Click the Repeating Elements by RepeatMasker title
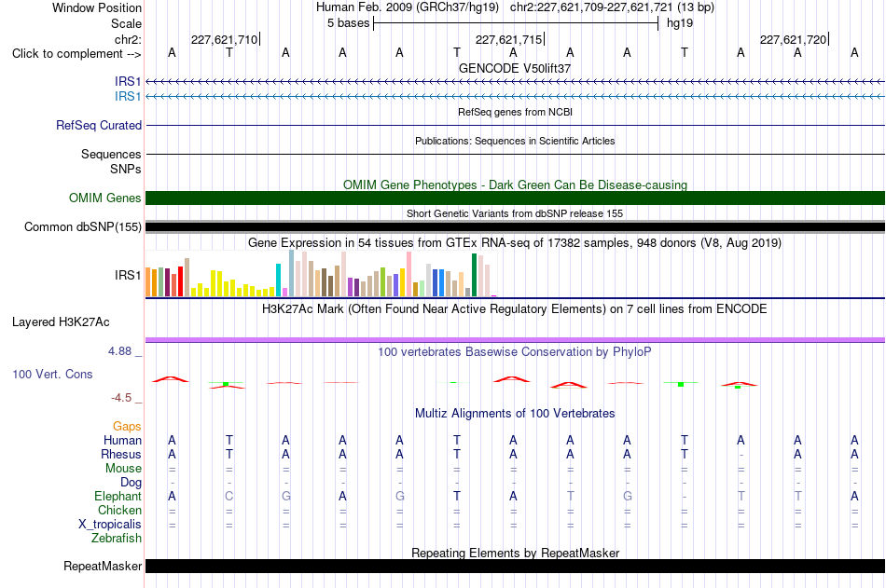The height and width of the screenshot is (588, 886). [x=515, y=553]
